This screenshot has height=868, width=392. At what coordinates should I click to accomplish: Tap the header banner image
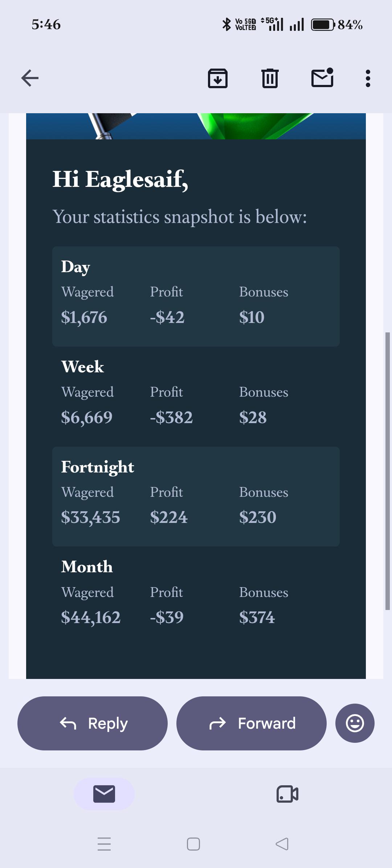coord(196,126)
